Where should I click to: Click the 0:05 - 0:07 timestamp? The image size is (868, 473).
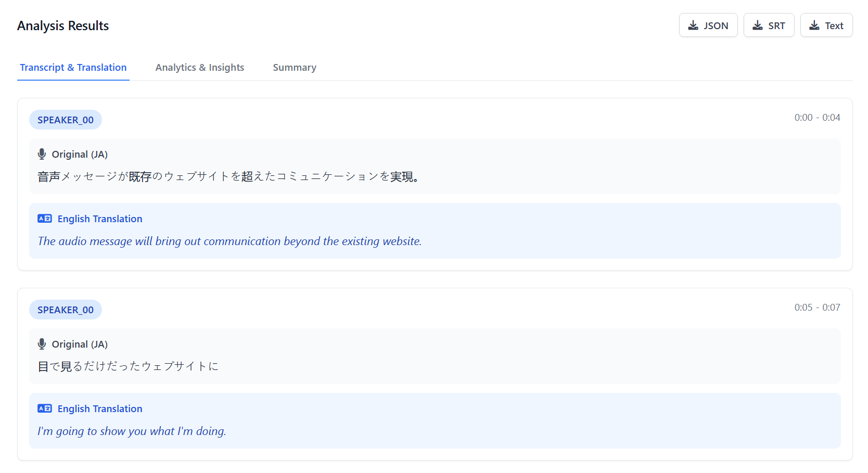pos(818,307)
